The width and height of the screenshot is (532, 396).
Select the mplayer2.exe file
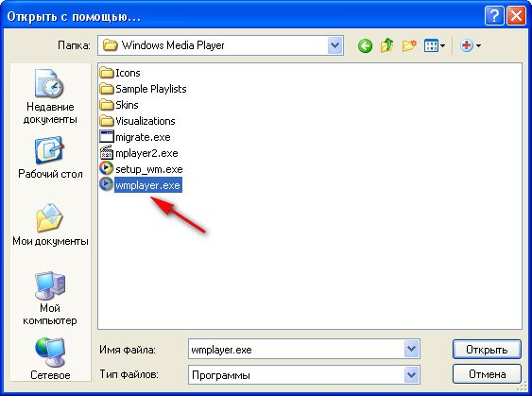139,153
